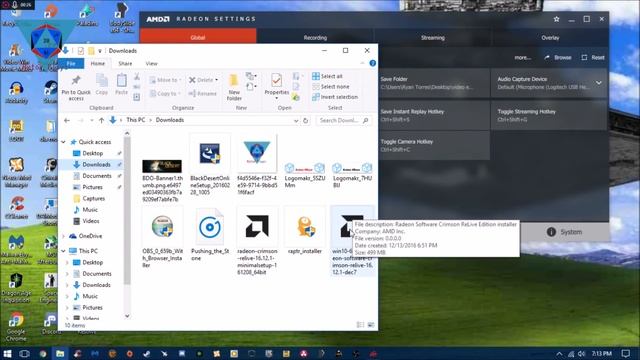The image size is (640, 360).
Task: Click the New folder icon
Action: click(234, 80)
